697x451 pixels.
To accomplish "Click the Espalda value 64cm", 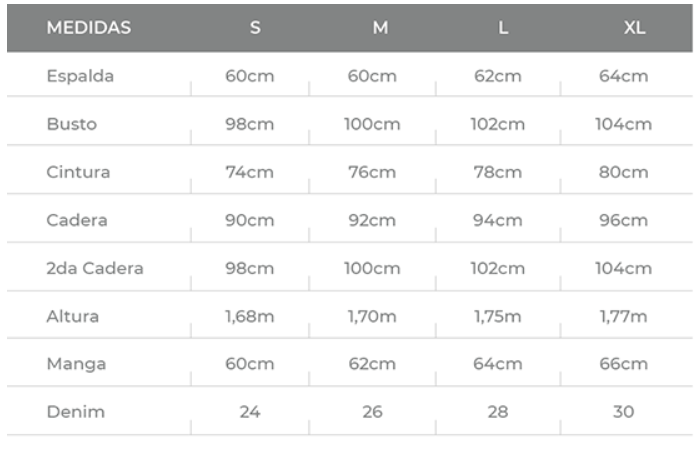I will [623, 76].
